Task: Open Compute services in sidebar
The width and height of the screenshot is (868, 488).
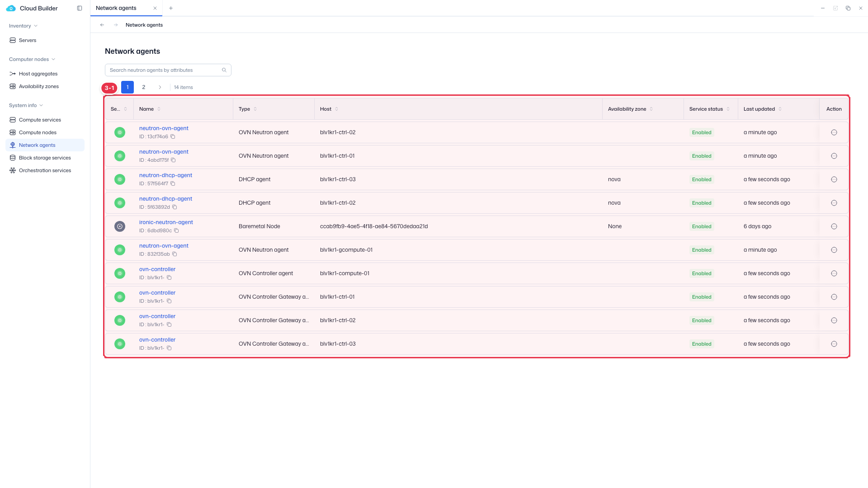Action: click(45, 120)
